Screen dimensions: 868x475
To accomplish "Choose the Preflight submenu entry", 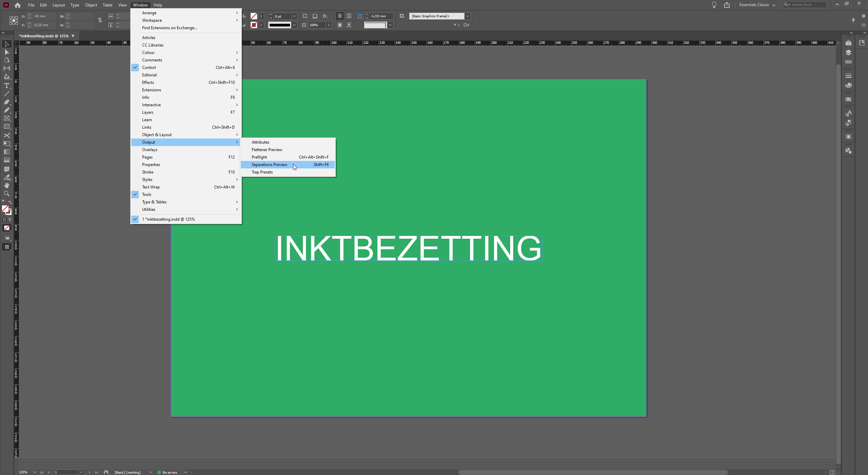I will click(288, 157).
